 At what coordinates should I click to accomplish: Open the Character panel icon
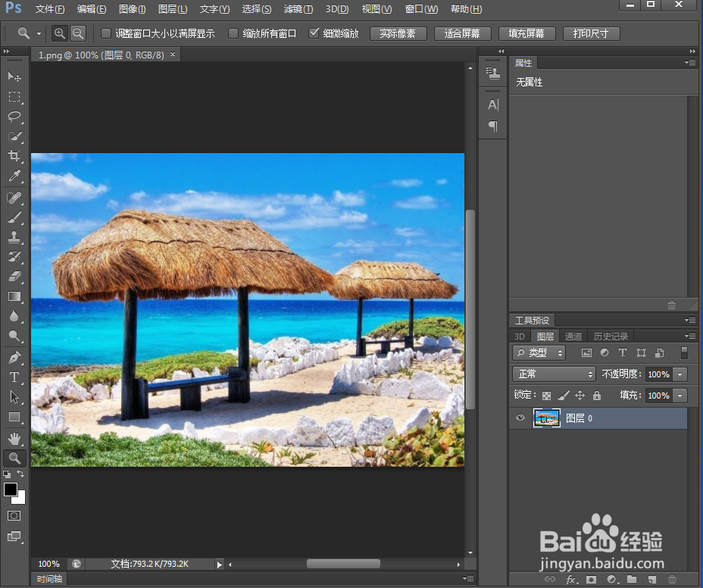pos(492,105)
